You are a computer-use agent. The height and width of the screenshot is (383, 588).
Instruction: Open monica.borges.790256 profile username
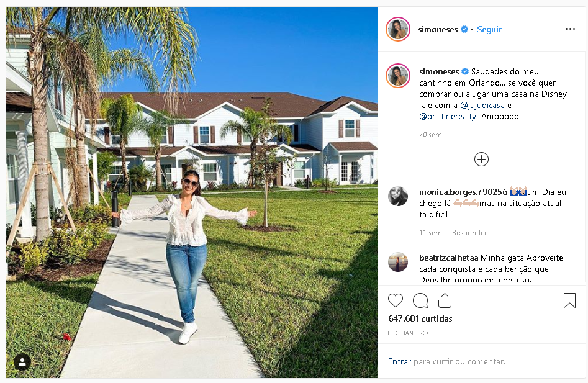463,192
